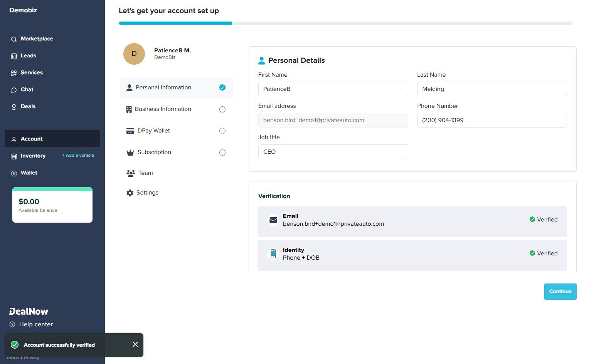Select the DPay Wallet step radio
594x364 pixels.
click(x=222, y=131)
